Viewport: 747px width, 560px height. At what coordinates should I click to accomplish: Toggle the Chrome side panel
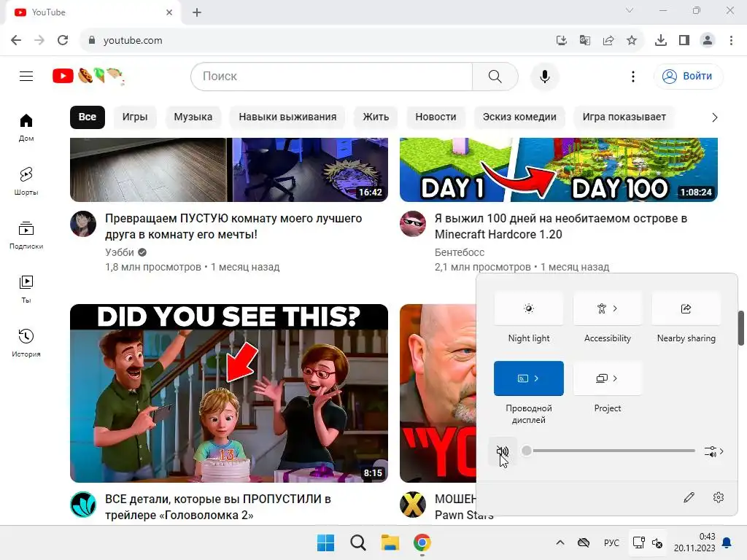click(684, 41)
